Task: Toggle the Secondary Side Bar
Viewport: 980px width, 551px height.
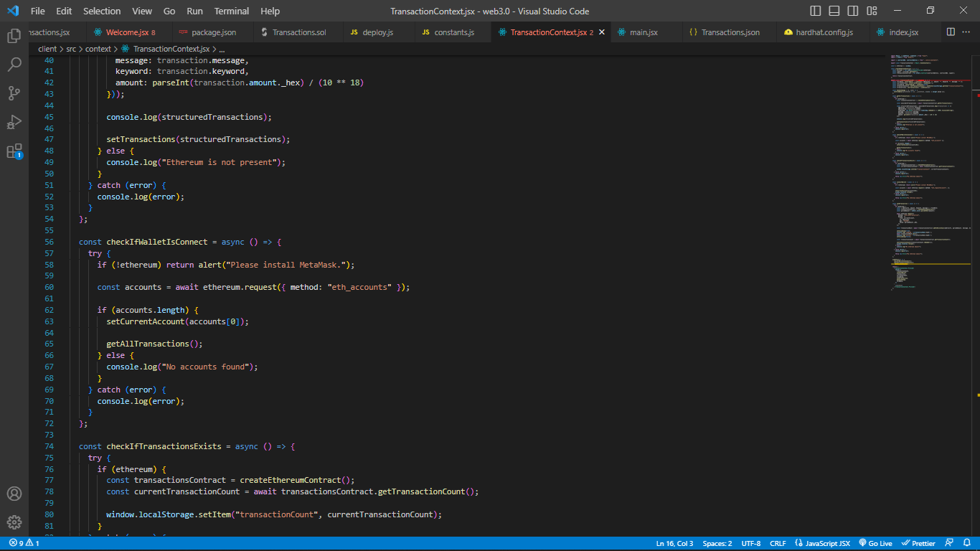Action: coord(853,11)
